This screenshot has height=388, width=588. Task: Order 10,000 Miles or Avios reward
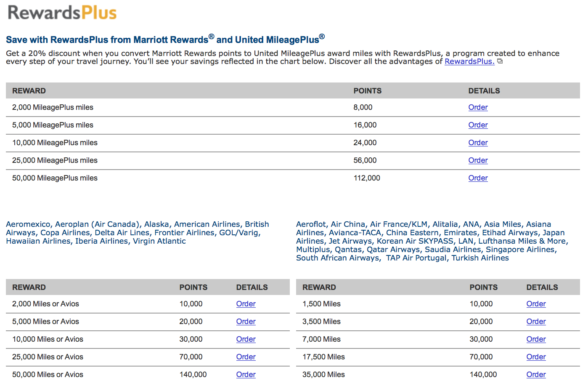click(x=246, y=339)
